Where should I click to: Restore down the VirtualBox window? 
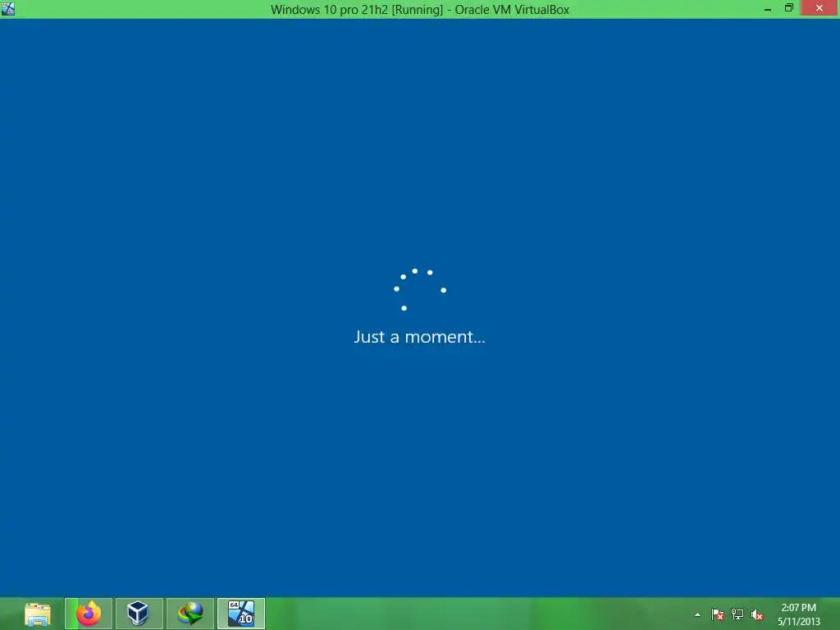[788, 8]
